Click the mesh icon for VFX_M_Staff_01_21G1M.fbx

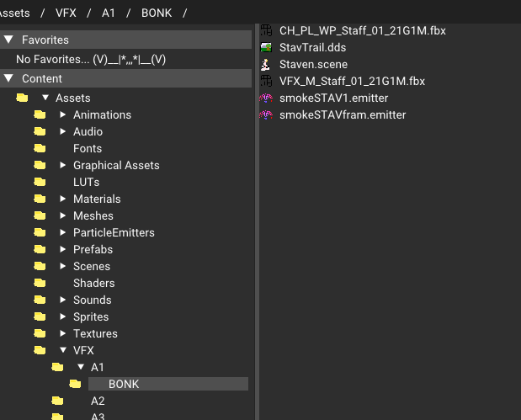coord(266,81)
